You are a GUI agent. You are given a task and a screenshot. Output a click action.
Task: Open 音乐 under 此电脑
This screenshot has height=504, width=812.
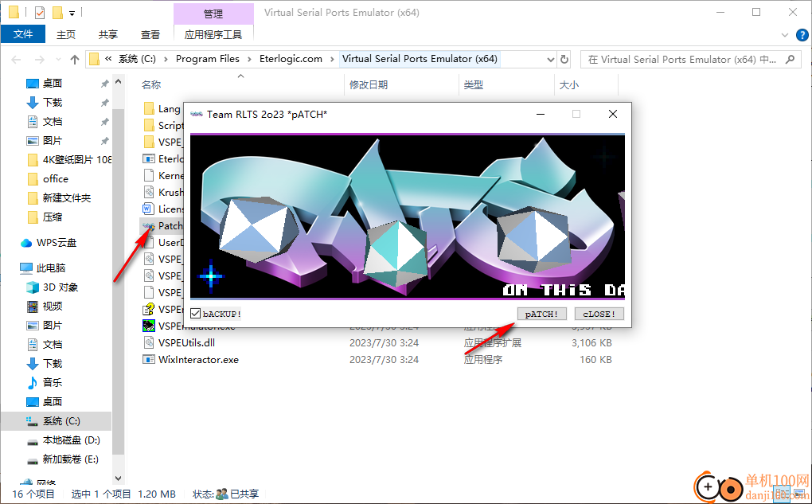point(53,382)
